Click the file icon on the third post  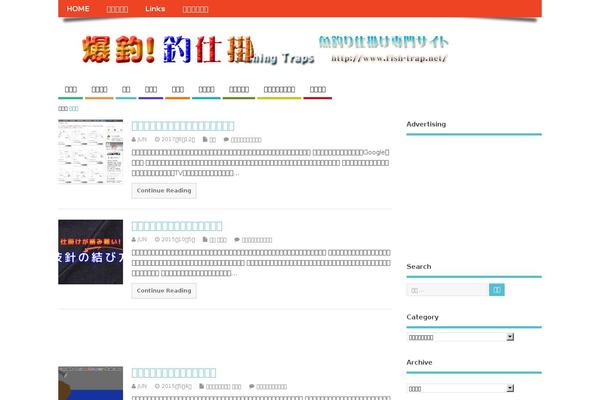(202, 387)
